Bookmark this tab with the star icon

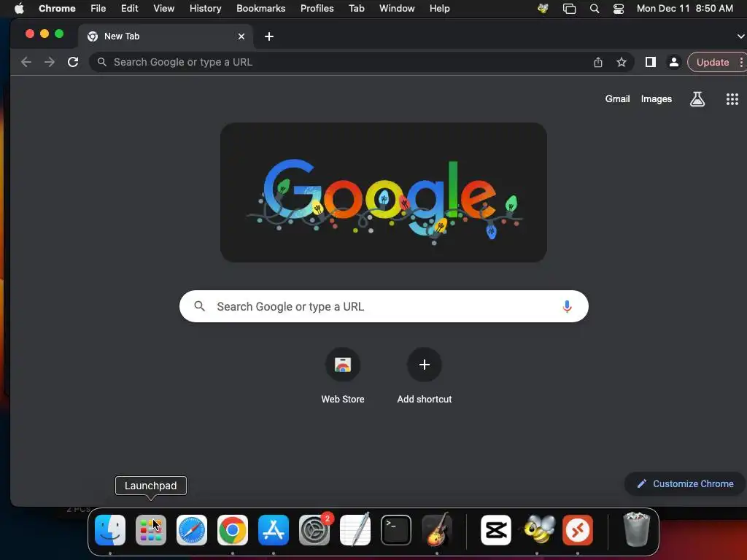(x=622, y=63)
